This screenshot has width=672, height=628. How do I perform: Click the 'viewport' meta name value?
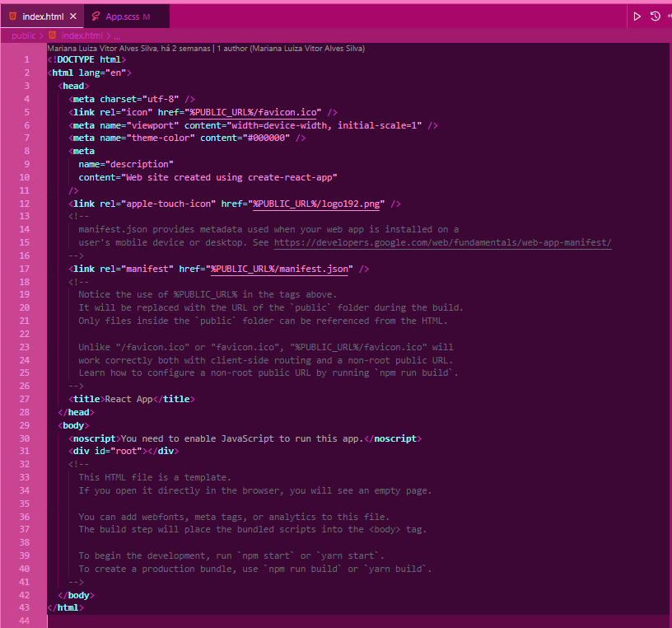coord(152,126)
